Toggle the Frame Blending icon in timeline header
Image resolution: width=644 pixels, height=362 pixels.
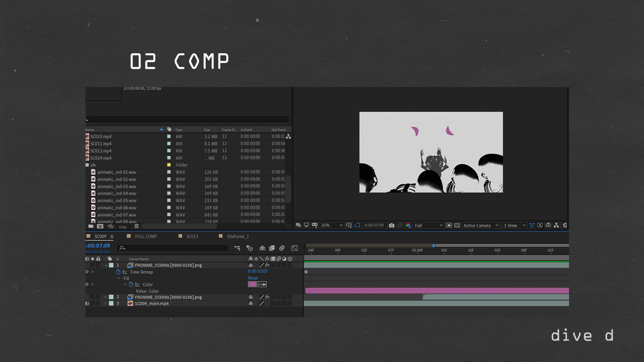pos(272,248)
